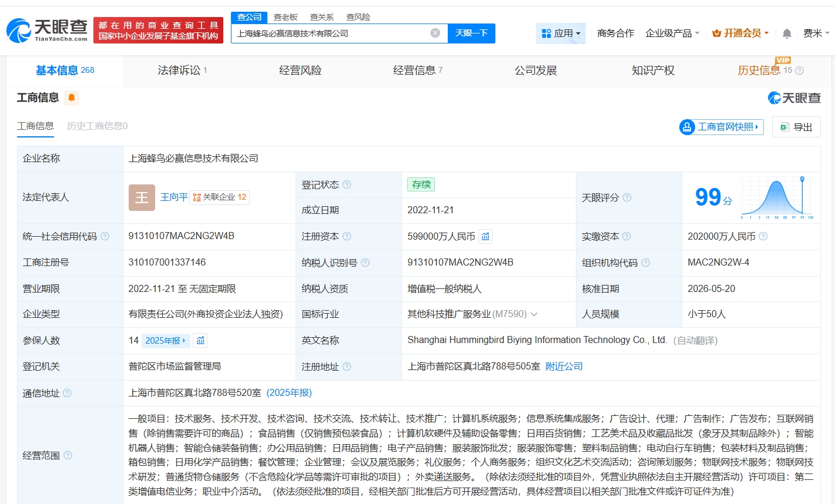The width and height of the screenshot is (835, 504).
Task: Switch search mode to 查公司
Action: pyautogui.click(x=249, y=17)
